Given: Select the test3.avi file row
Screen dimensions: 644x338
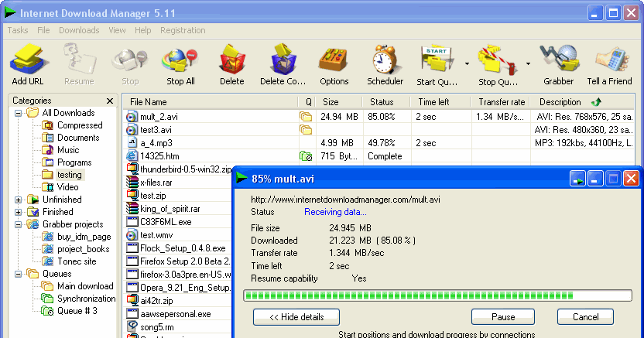Looking at the screenshot, I should [379, 130].
